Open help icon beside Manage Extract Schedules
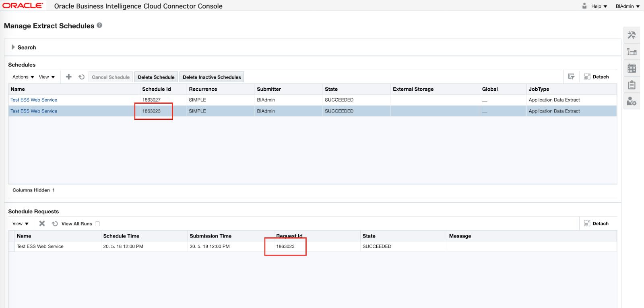644x308 pixels. tap(99, 25)
